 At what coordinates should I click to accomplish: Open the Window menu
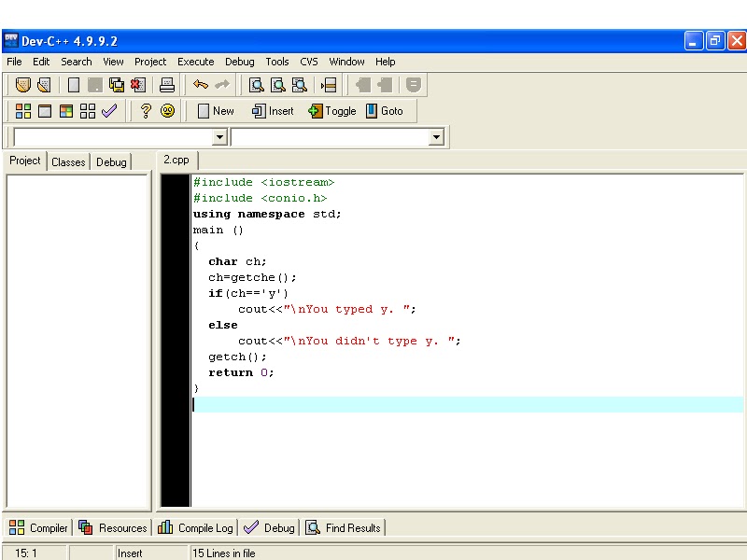[346, 62]
